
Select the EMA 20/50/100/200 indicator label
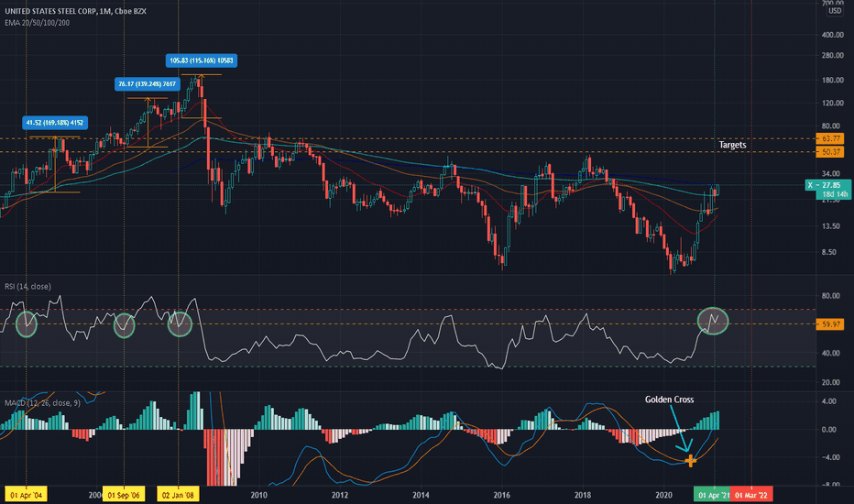tap(37, 23)
